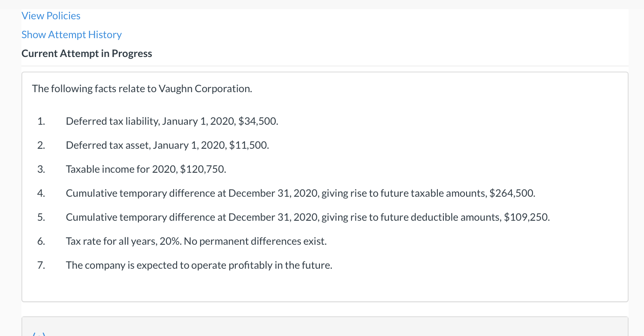This screenshot has height=336, width=644.
Task: Click the Vaughn Corporation problem statement
Action: (x=141, y=88)
